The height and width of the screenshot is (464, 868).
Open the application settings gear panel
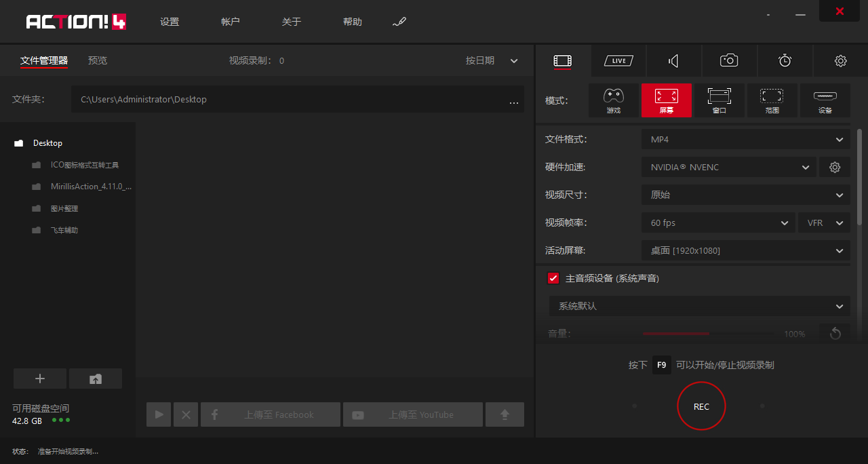pyautogui.click(x=840, y=60)
